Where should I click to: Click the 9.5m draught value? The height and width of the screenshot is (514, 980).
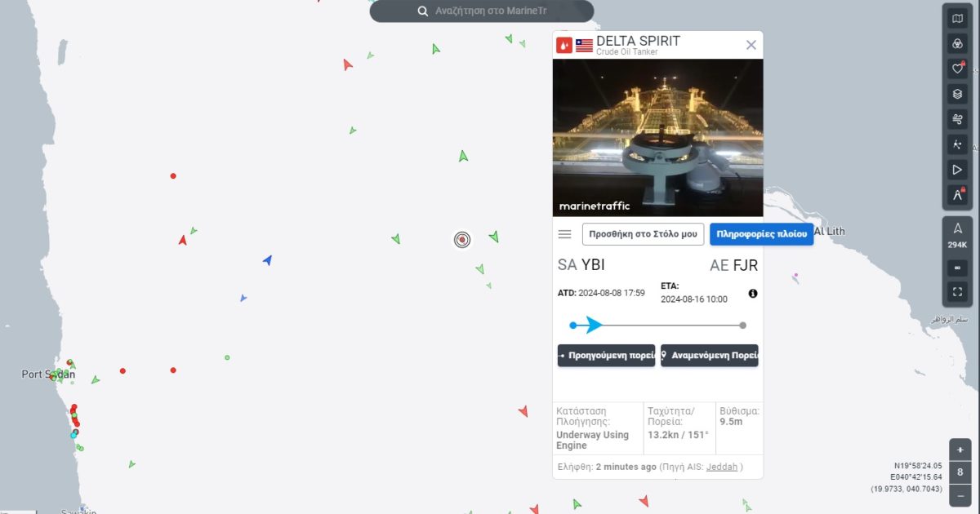(x=732, y=422)
